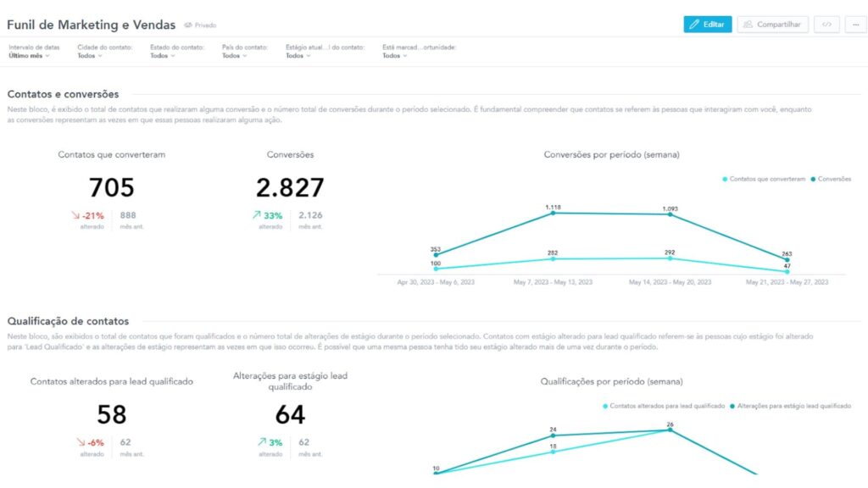
Task: Click the share icon inside Compartilhar button
Action: coord(749,25)
